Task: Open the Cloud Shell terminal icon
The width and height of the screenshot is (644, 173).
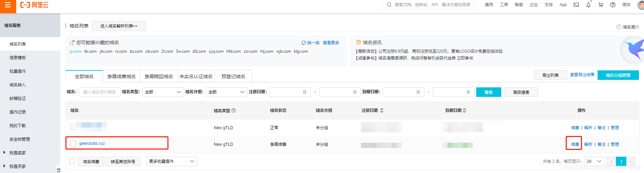Action: [576, 5]
